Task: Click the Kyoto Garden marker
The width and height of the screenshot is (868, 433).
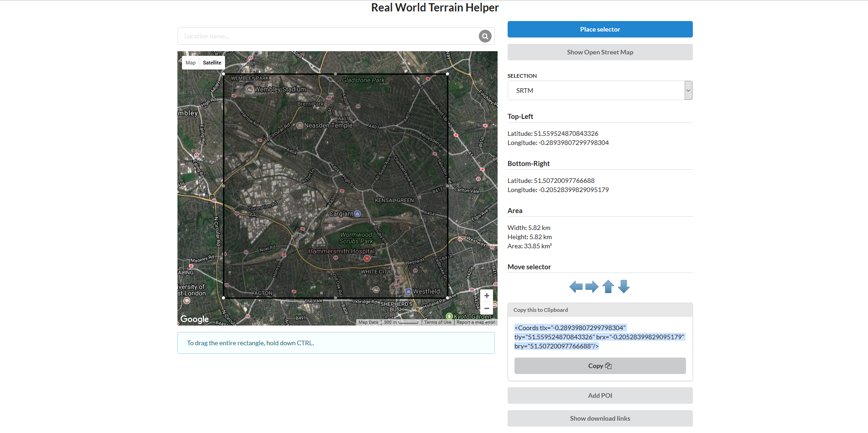Action: tap(449, 316)
